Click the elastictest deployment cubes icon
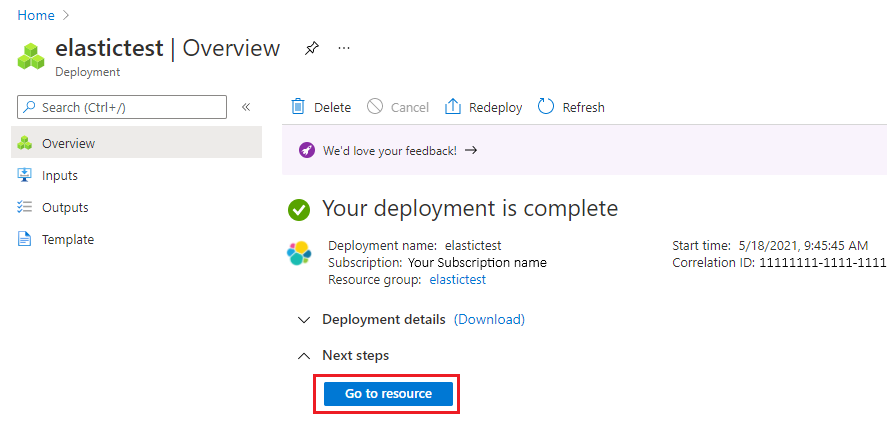Screen dimensions: 887x429 (x=31, y=56)
